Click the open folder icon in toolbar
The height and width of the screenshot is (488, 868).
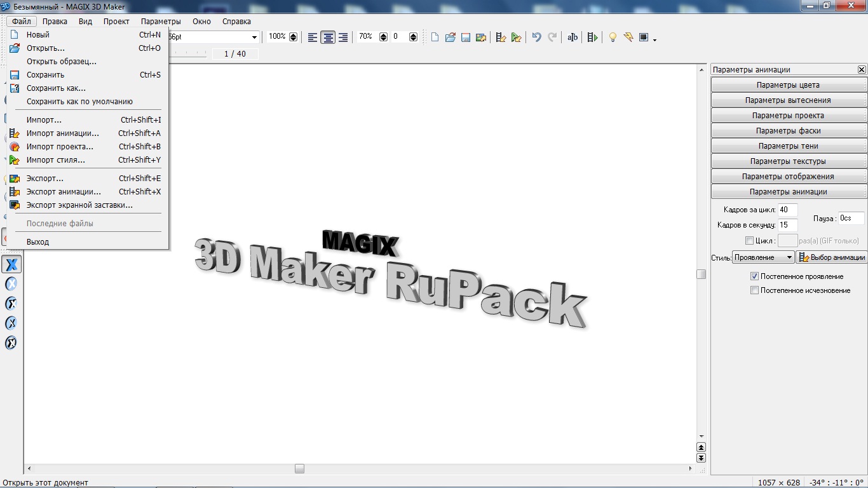point(450,37)
